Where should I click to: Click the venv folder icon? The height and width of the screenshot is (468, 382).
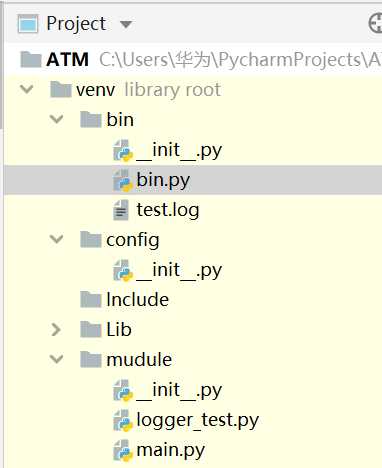click(x=60, y=90)
